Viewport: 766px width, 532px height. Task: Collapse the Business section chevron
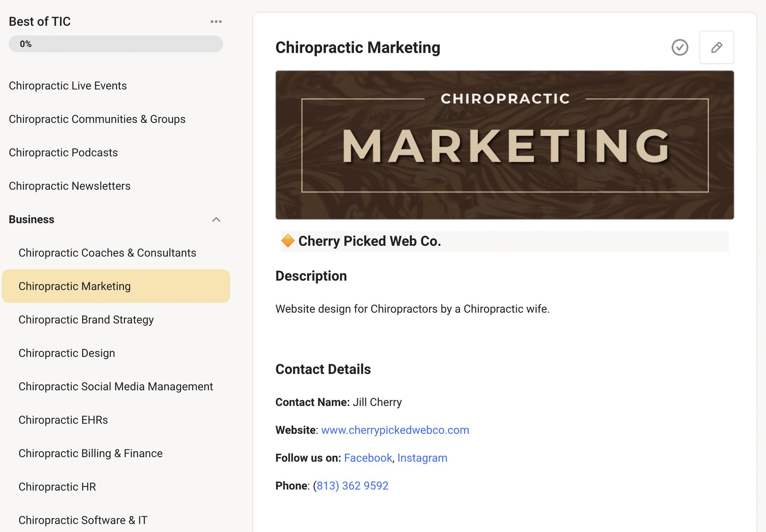pyautogui.click(x=216, y=220)
